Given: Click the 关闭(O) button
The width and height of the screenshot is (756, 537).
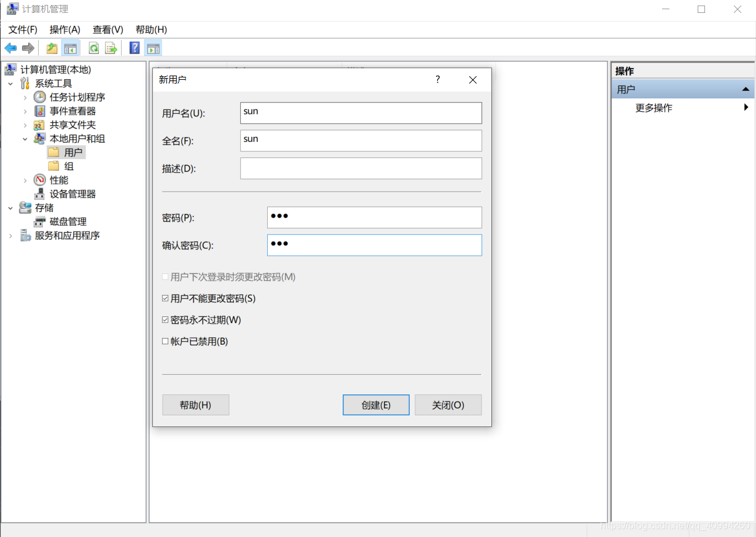Looking at the screenshot, I should 448,405.
